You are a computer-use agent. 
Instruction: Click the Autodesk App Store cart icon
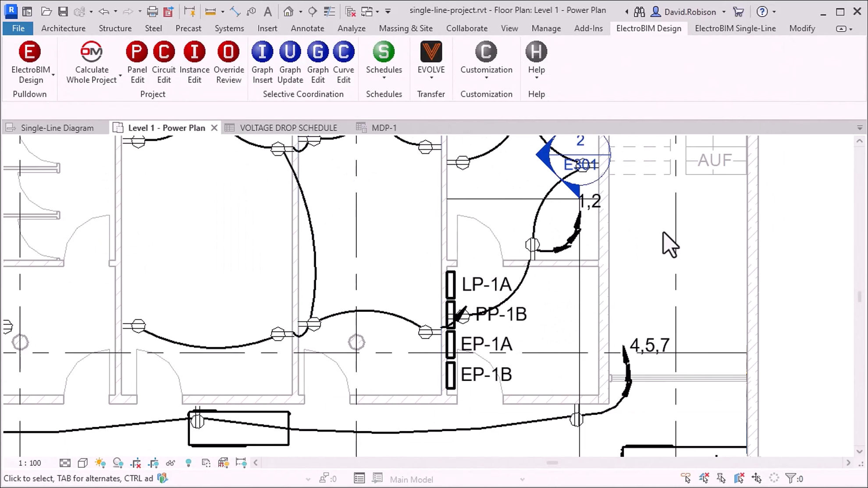click(739, 12)
